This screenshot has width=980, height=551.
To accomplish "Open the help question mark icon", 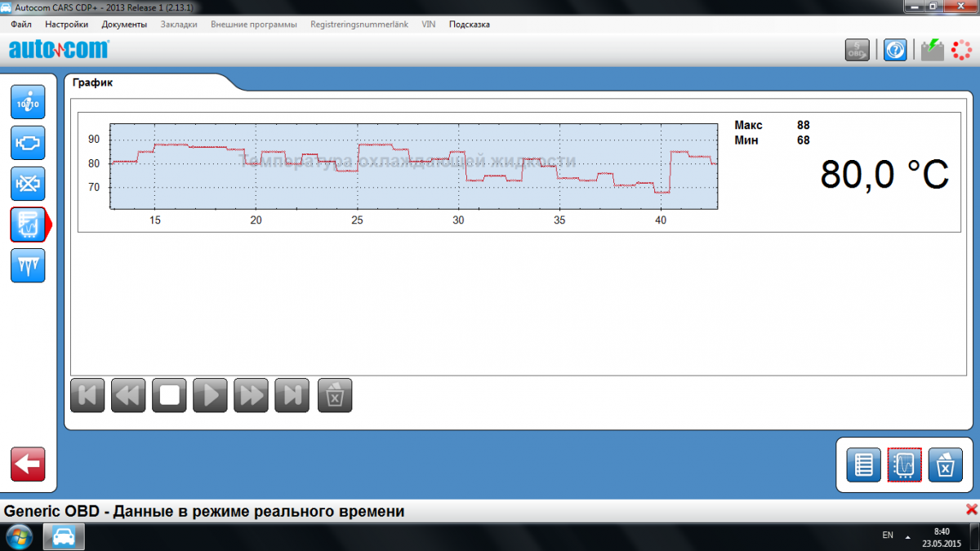I will point(895,50).
